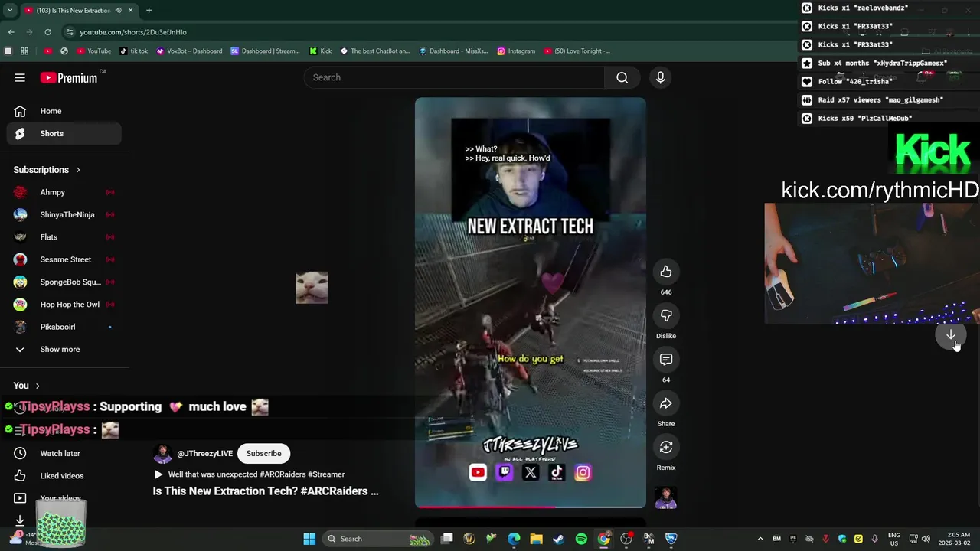Go to next short with down arrow

[951, 335]
